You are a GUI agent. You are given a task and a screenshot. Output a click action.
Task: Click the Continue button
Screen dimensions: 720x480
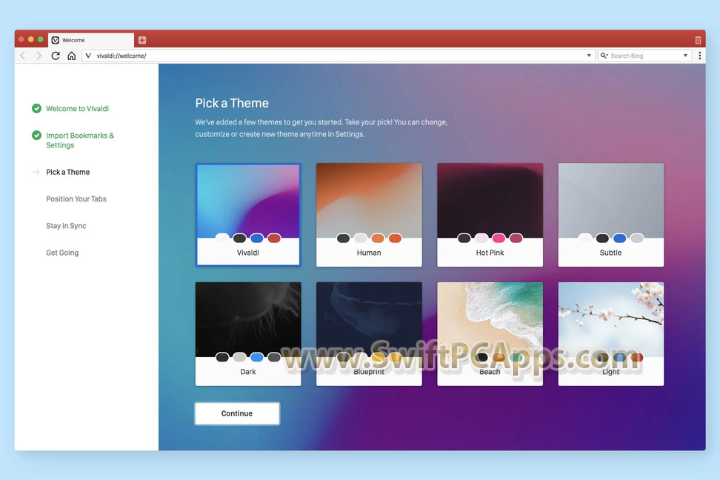(x=237, y=413)
